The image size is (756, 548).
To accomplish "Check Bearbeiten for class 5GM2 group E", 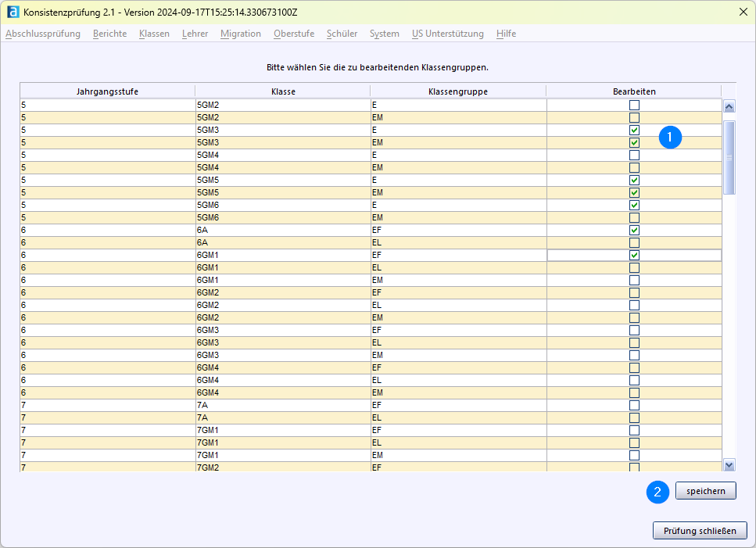I will click(x=635, y=105).
